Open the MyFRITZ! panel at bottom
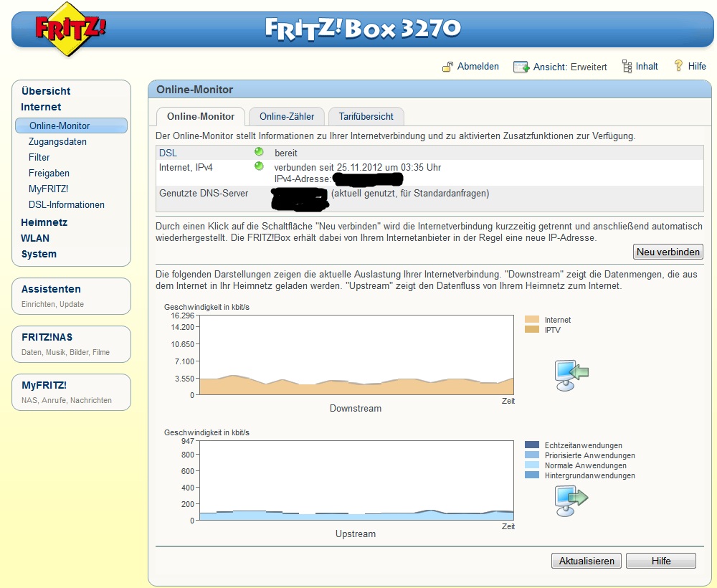 click(71, 392)
